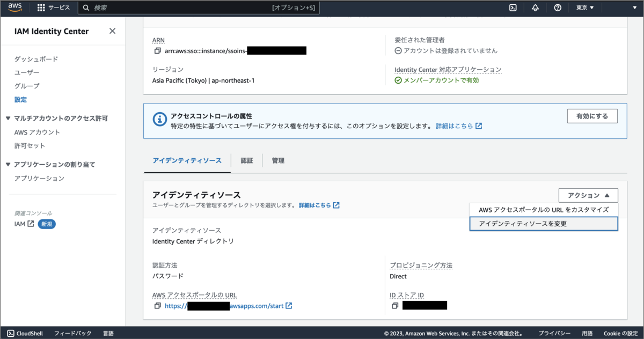Click 詳細はこちら in access control banner
This screenshot has width=644, height=339.
point(454,126)
